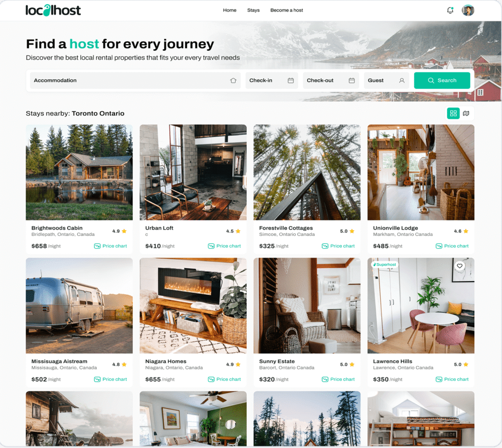The image size is (502, 448).
Task: Open the Check-out date picker
Action: (331, 80)
